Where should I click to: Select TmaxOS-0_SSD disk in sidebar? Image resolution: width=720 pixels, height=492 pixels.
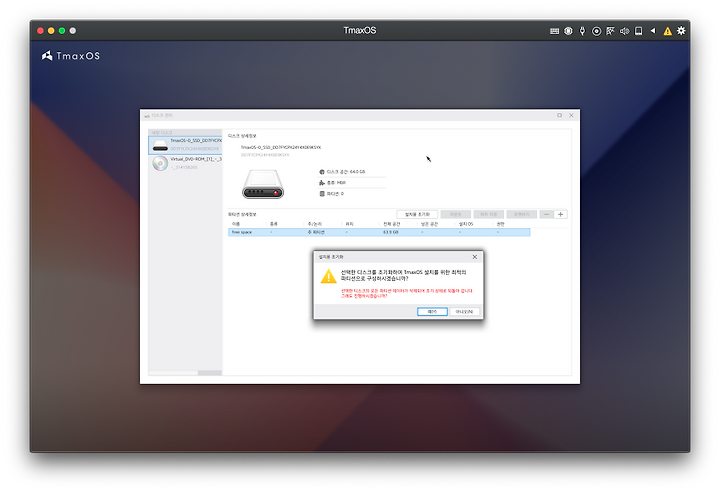click(x=185, y=145)
